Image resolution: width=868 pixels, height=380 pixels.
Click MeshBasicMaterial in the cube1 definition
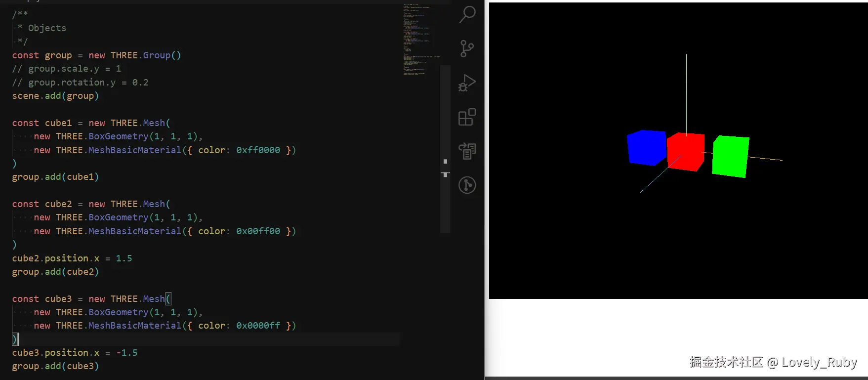(135, 150)
